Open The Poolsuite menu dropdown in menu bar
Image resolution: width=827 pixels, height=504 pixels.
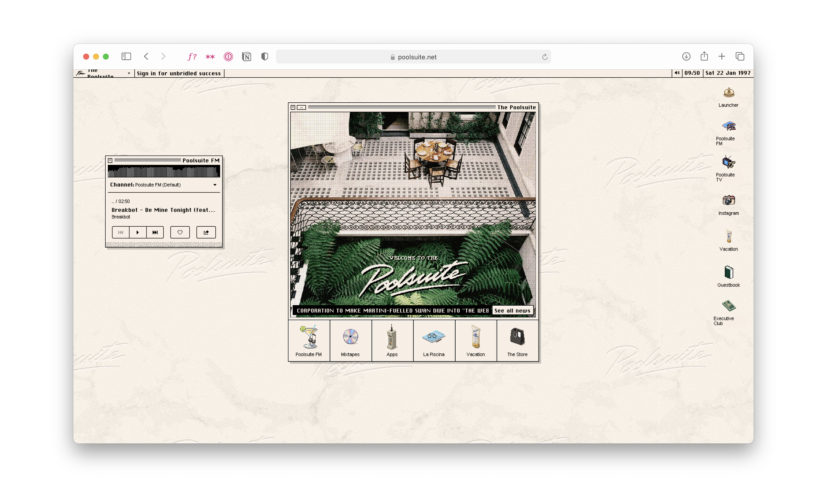104,73
